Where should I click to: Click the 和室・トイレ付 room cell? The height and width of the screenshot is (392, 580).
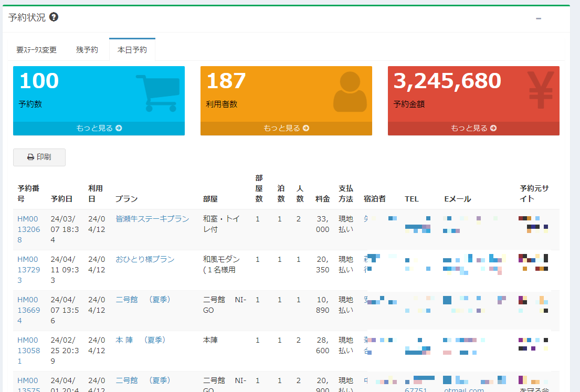click(x=221, y=224)
